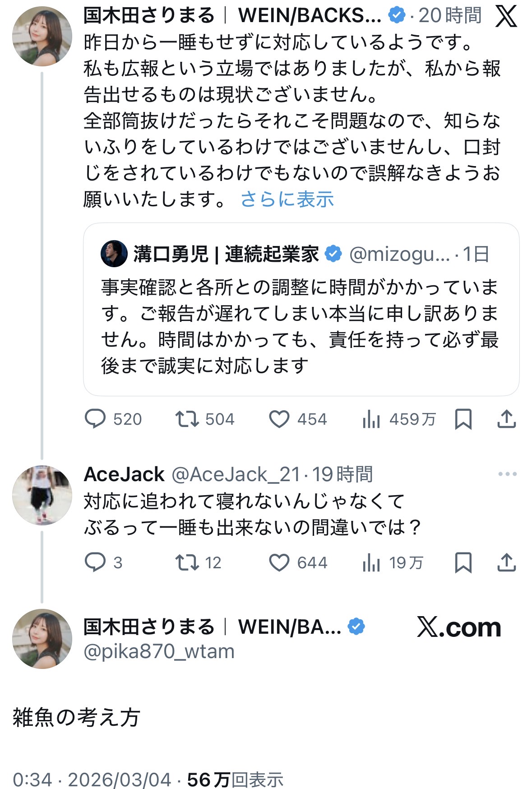Reply to the AceJack post
532x789 pixels.
(x=95, y=562)
